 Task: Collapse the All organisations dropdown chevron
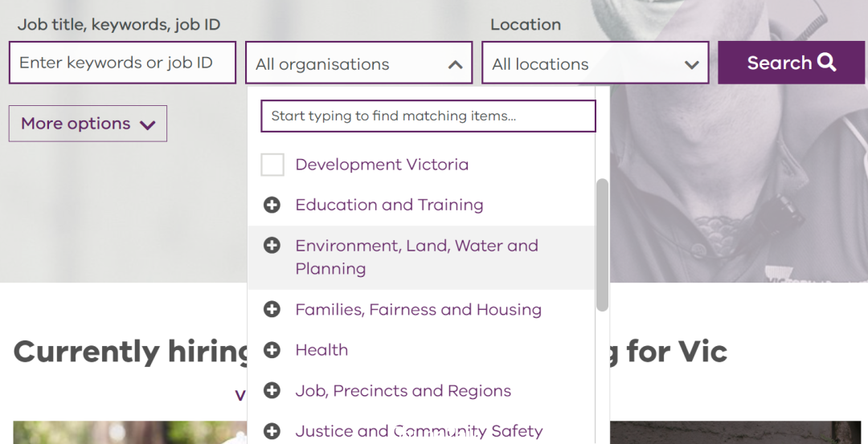pyautogui.click(x=455, y=65)
